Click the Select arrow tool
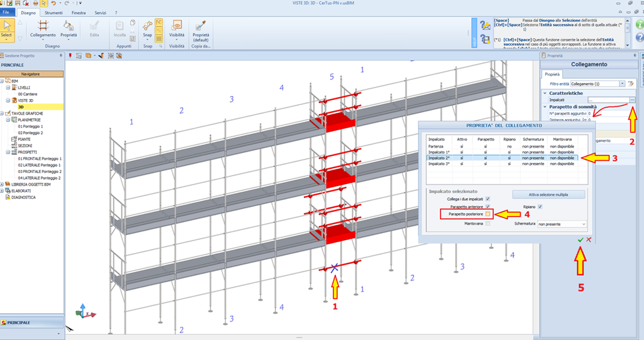This screenshot has height=340, width=644. pos(7,28)
